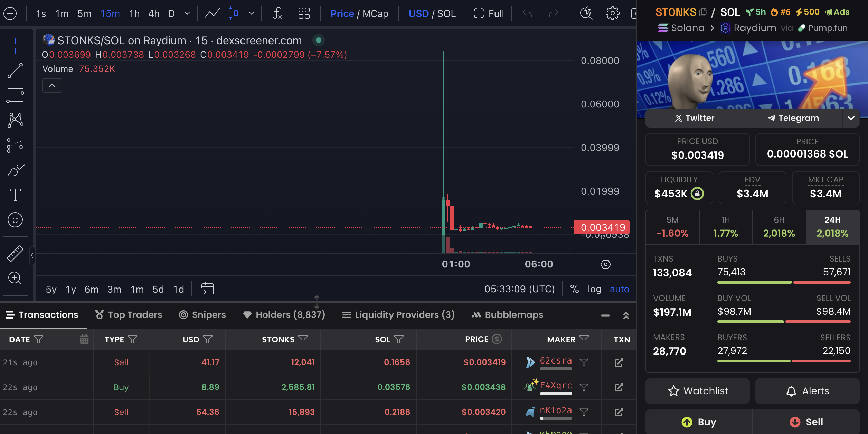The width and height of the screenshot is (868, 434).
Task: Toggle percent scale on chart
Action: click(574, 289)
